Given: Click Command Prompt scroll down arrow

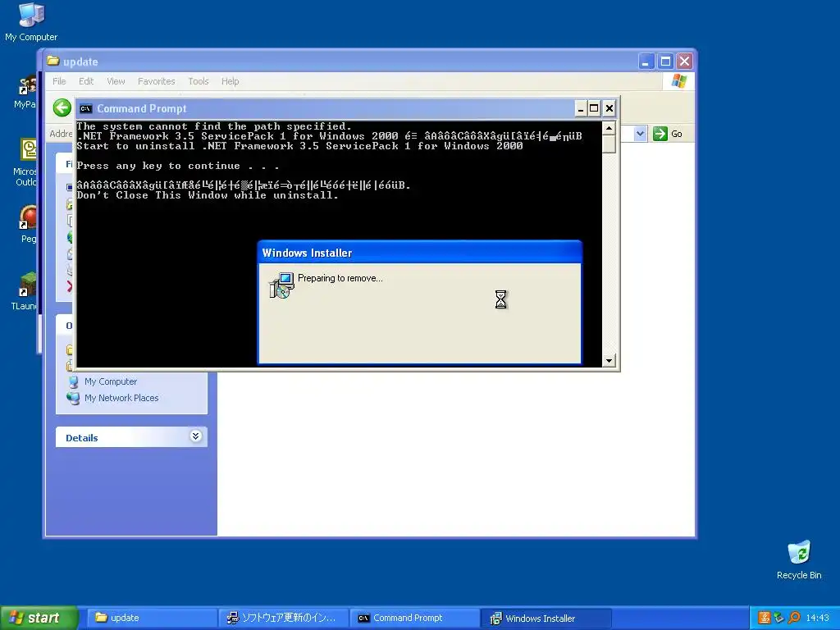Looking at the screenshot, I should coord(609,361).
